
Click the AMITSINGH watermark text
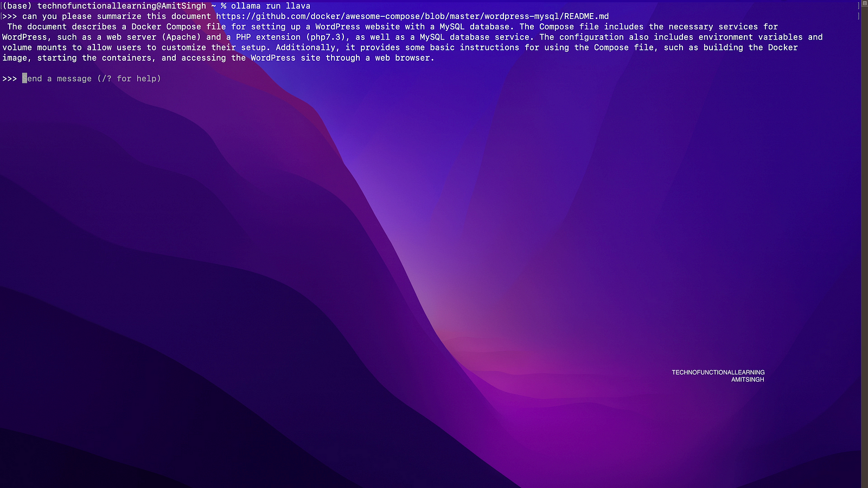[747, 380]
